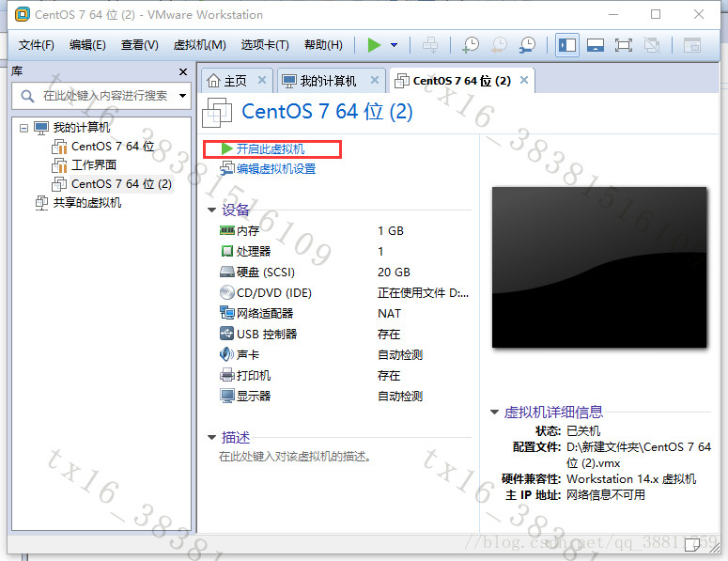Take a snapshot with the clock-plus icon
Screen dimensions: 728x561
click(471, 45)
